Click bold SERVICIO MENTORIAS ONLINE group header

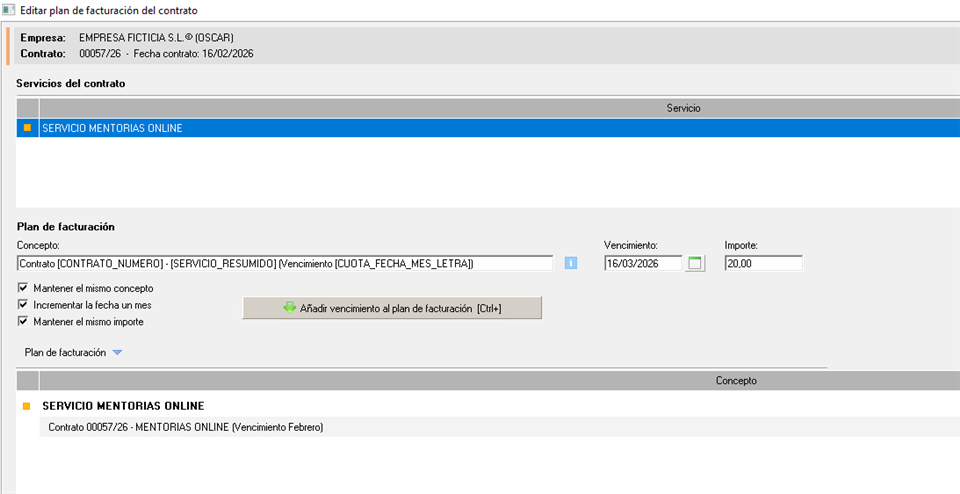123,406
